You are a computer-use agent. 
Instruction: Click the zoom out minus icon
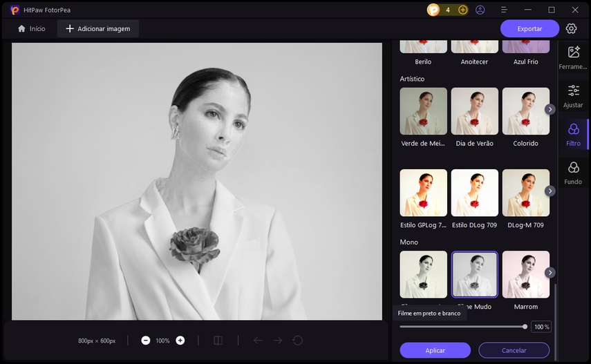(x=146, y=341)
